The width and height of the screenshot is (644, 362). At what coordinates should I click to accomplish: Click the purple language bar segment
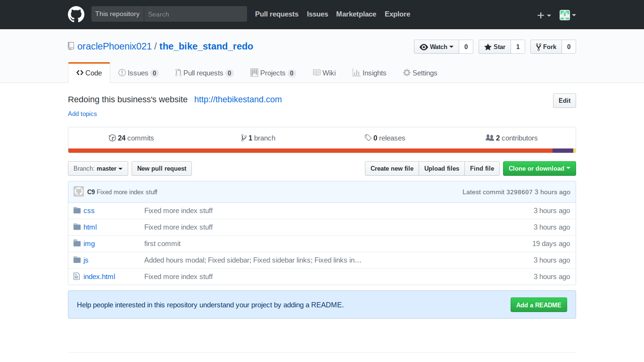[562, 151]
